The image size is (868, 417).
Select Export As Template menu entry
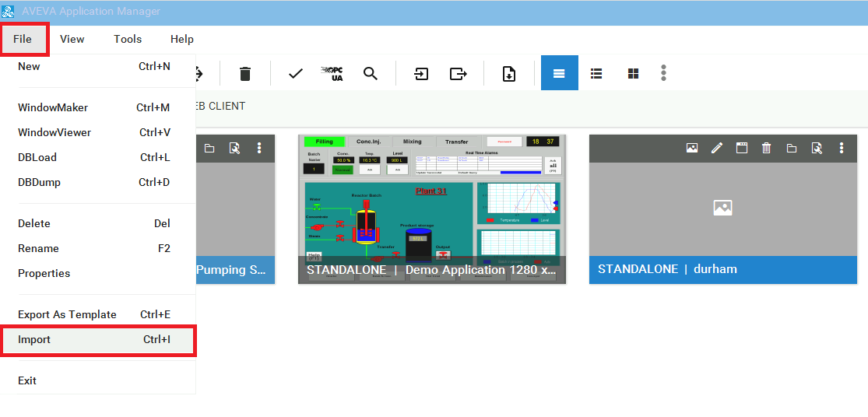[x=97, y=314]
